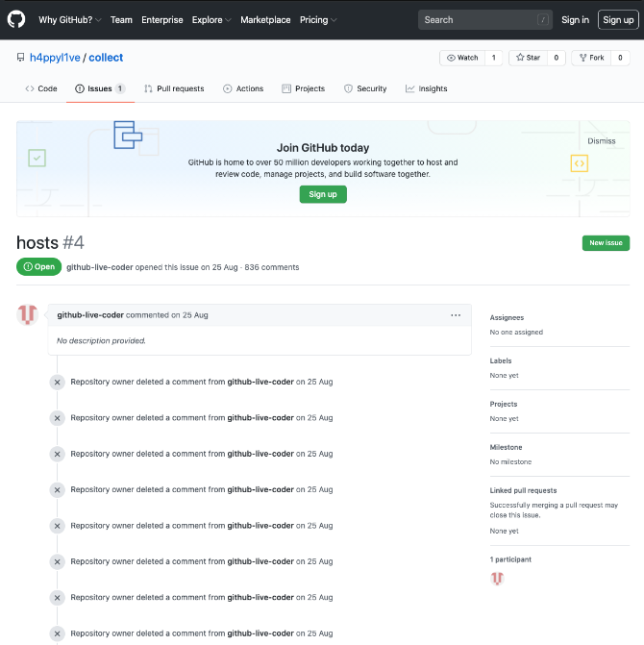Click the X icon of the seventh deleted-comment event

[57, 598]
